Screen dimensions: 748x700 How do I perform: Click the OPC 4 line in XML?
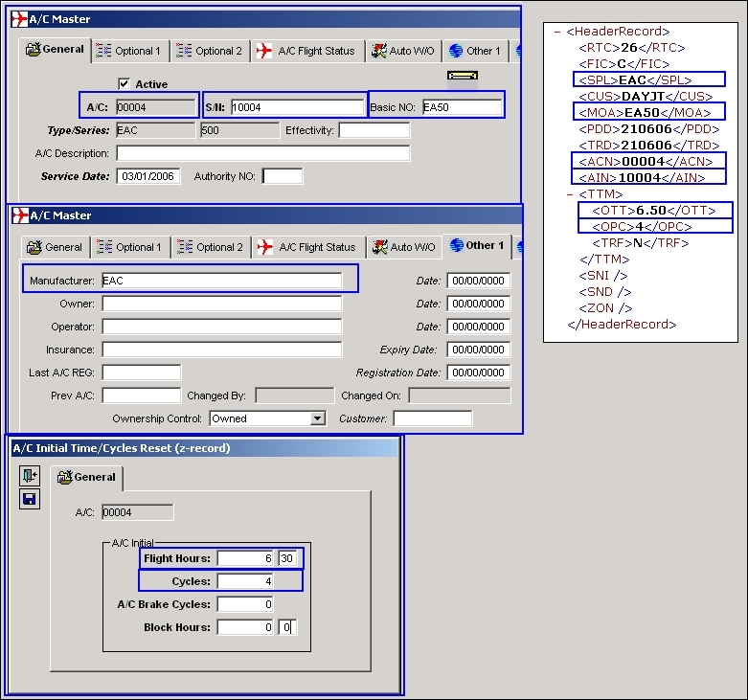(x=642, y=227)
